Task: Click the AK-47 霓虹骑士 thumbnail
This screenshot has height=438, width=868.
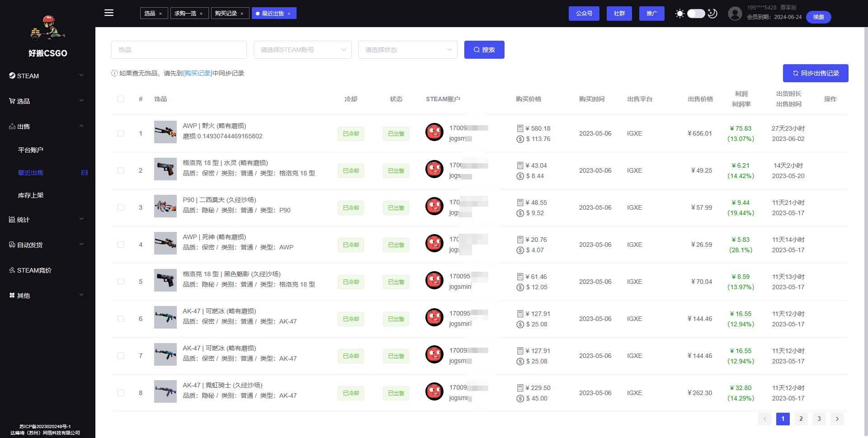Action: (x=165, y=391)
